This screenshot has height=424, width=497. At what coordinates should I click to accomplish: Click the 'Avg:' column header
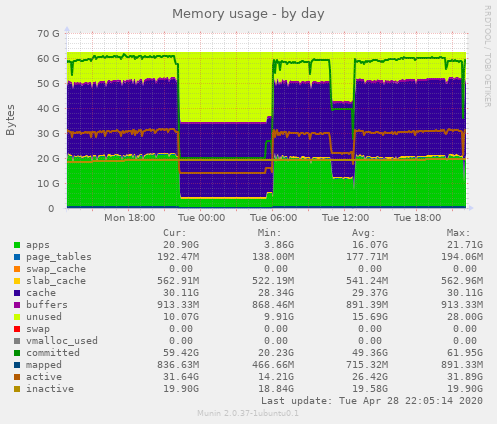point(364,233)
